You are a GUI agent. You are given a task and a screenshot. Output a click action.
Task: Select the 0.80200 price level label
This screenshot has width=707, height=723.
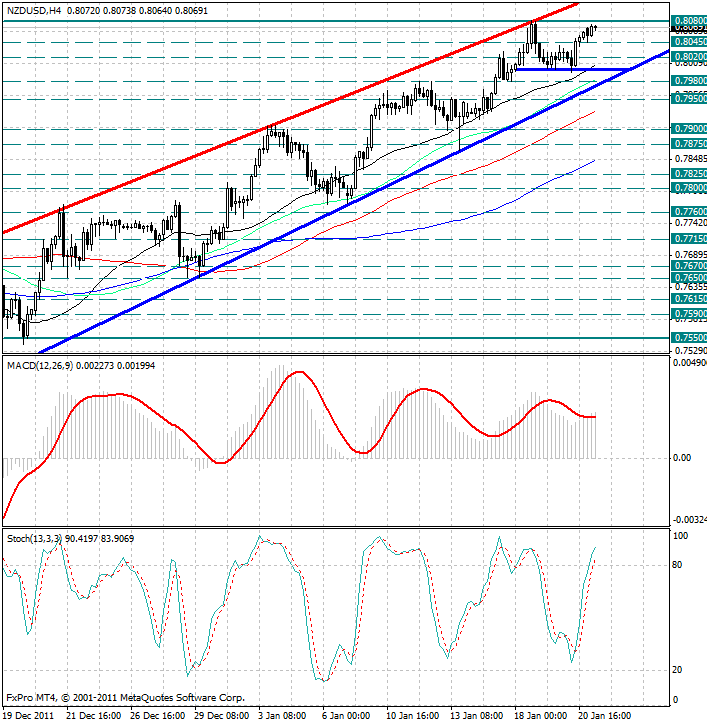coord(689,57)
